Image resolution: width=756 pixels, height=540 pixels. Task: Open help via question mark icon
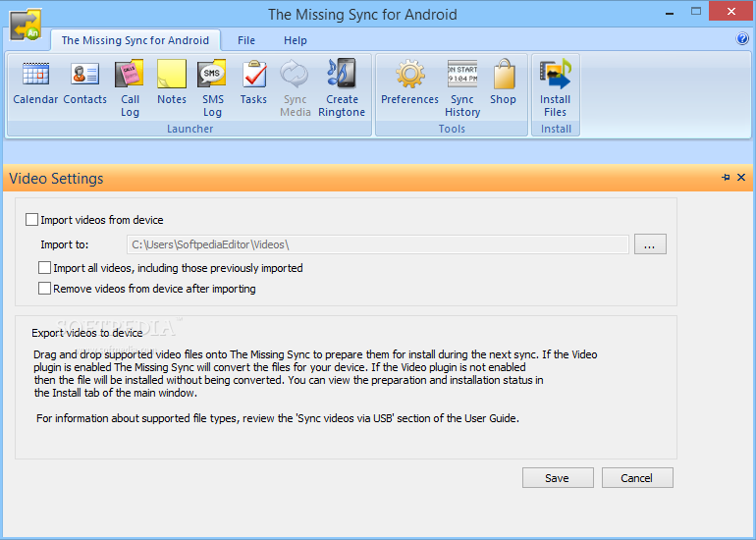(742, 38)
